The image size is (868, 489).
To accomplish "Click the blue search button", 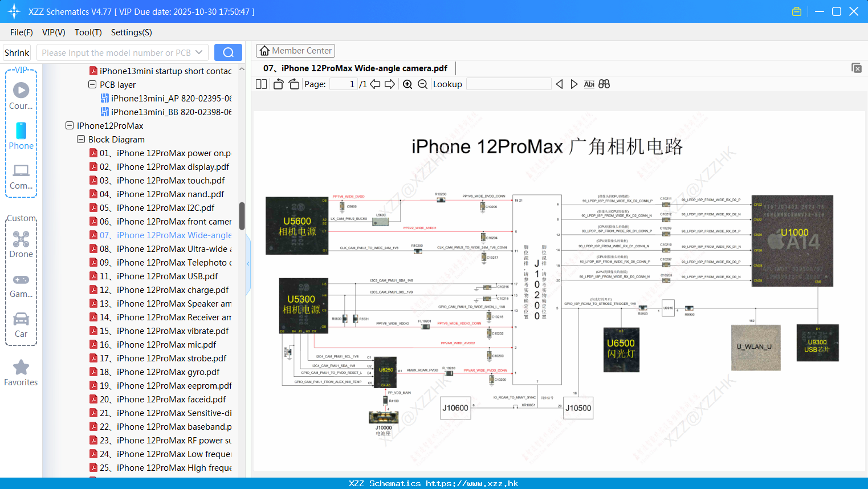I will (x=228, y=52).
